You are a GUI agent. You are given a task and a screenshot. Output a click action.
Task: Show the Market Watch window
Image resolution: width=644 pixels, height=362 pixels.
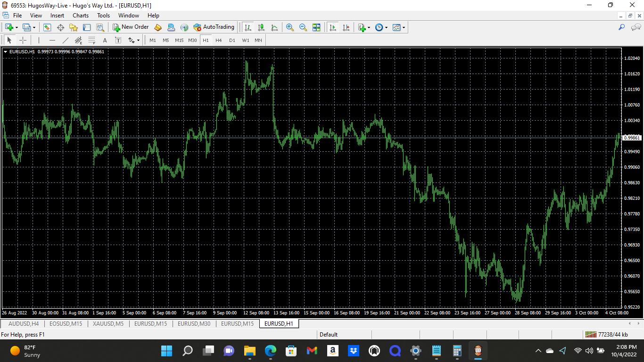[47, 27]
